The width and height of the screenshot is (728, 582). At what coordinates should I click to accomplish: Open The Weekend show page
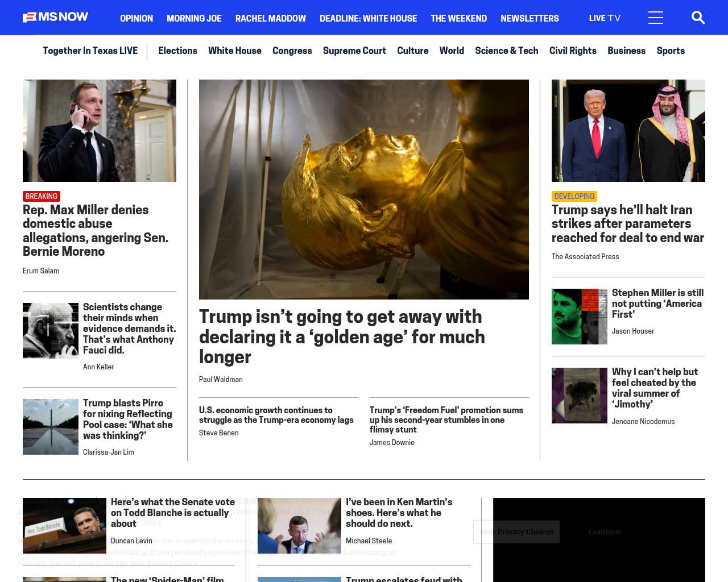point(458,18)
